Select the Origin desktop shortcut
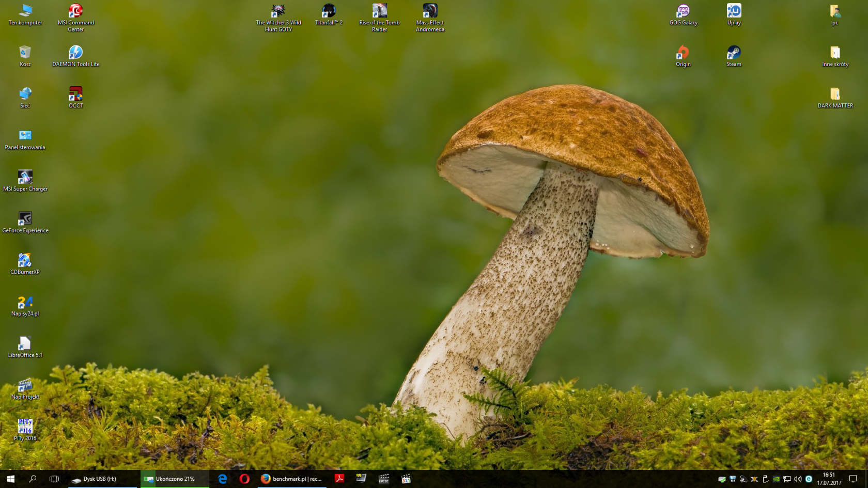 [x=684, y=56]
